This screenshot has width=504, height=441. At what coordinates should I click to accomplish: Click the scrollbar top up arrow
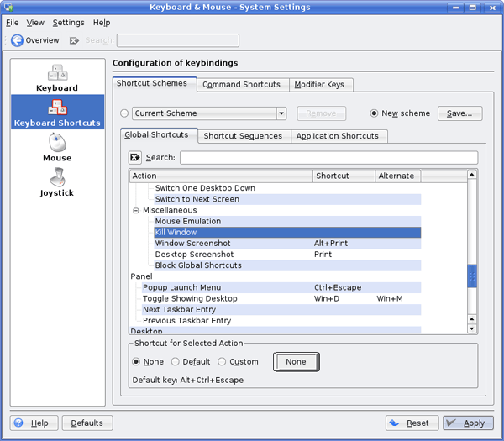click(x=472, y=175)
